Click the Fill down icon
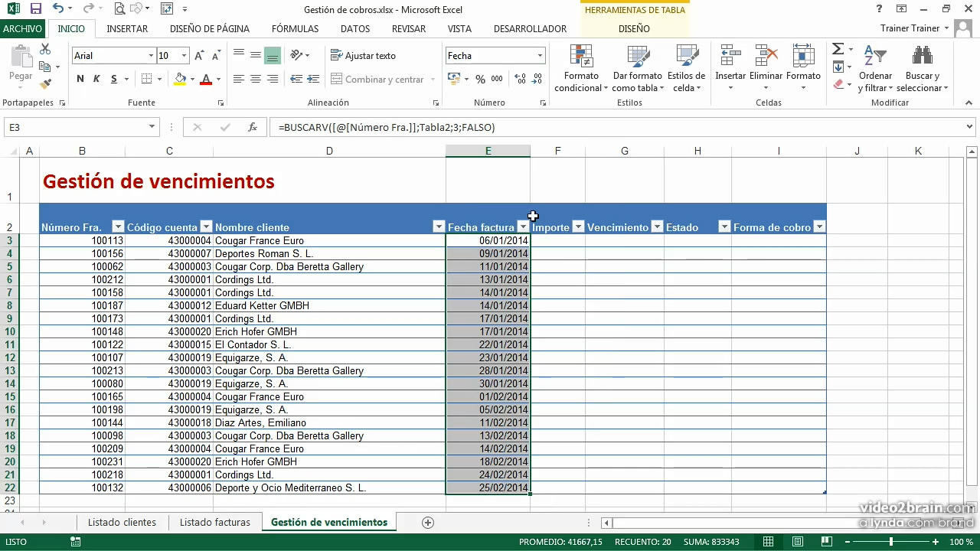This screenshot has width=980, height=551. (838, 67)
